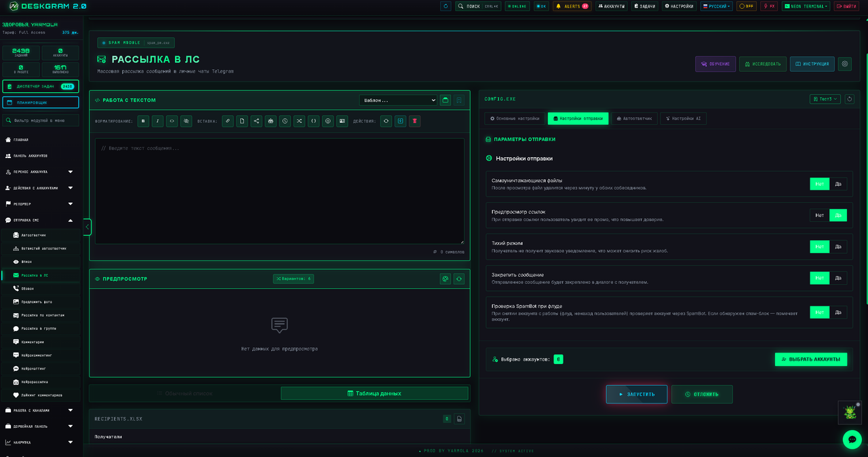Open the Настройки отправки tab

coord(578,119)
